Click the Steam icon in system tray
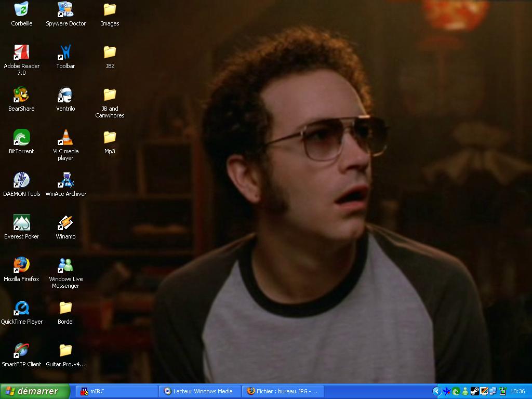 tap(475, 391)
